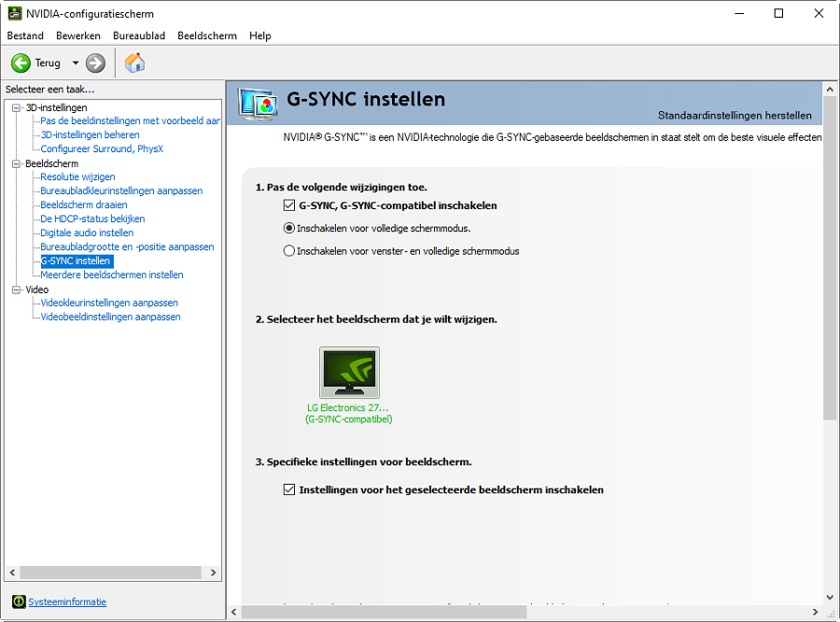This screenshot has height=622, width=840.
Task: Collapse the Video tree node
Action: pos(17,290)
